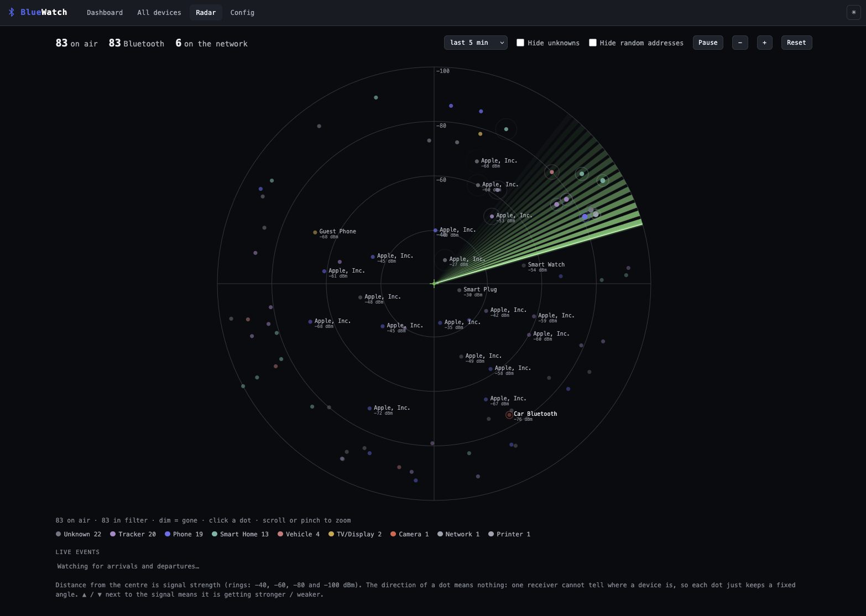The width and height of the screenshot is (866, 616).
Task: Click the Apple, Inc. dot at −48 dBm
Action: (x=360, y=297)
